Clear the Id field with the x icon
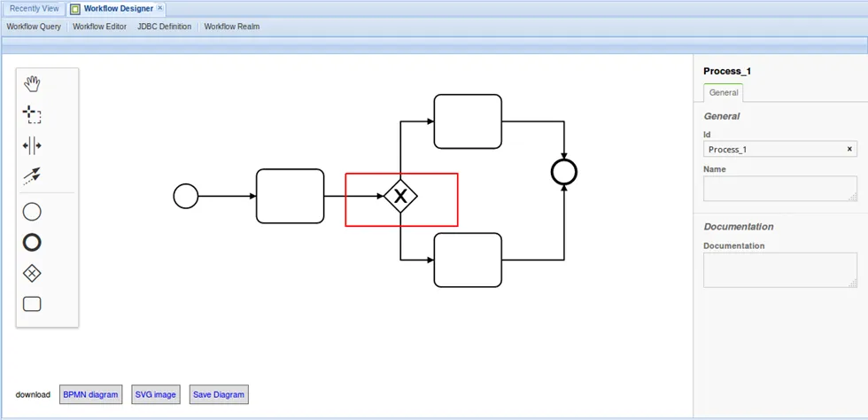868x420 pixels. click(849, 149)
